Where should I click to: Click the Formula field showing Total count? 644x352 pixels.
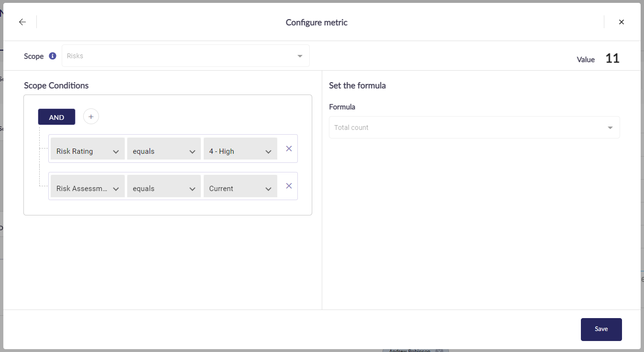click(x=464, y=128)
